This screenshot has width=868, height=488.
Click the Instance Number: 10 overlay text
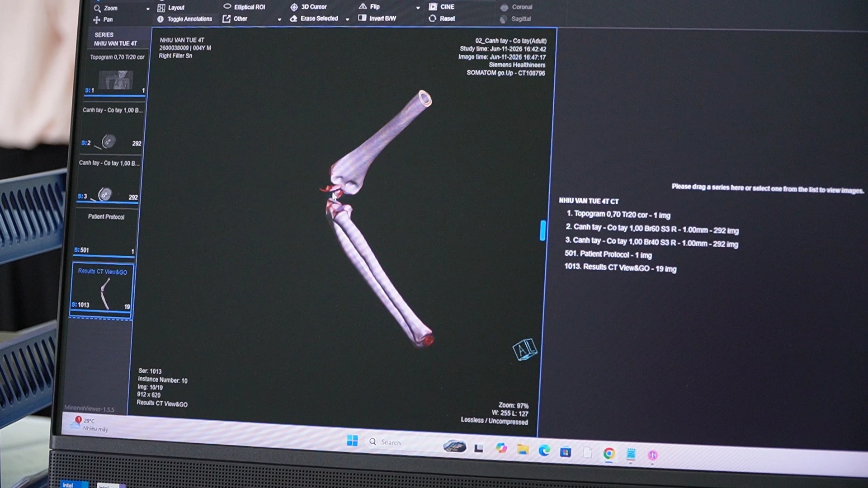163,380
